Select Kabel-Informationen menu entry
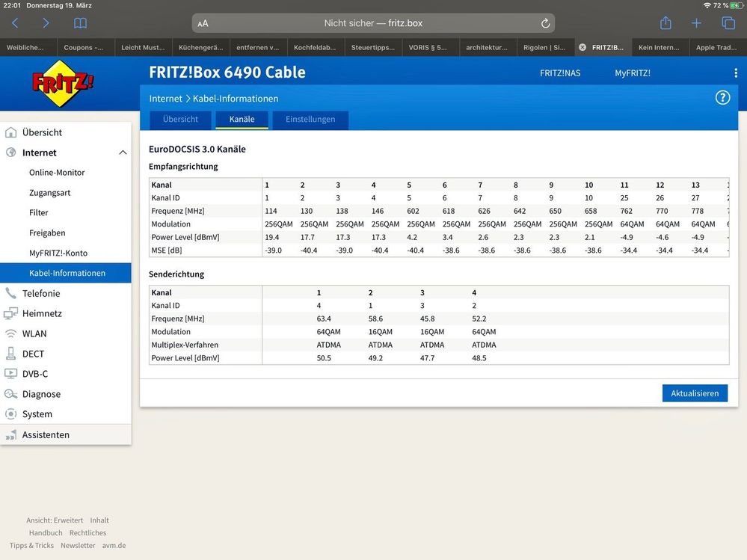Image resolution: width=747 pixels, height=560 pixels. [x=66, y=273]
